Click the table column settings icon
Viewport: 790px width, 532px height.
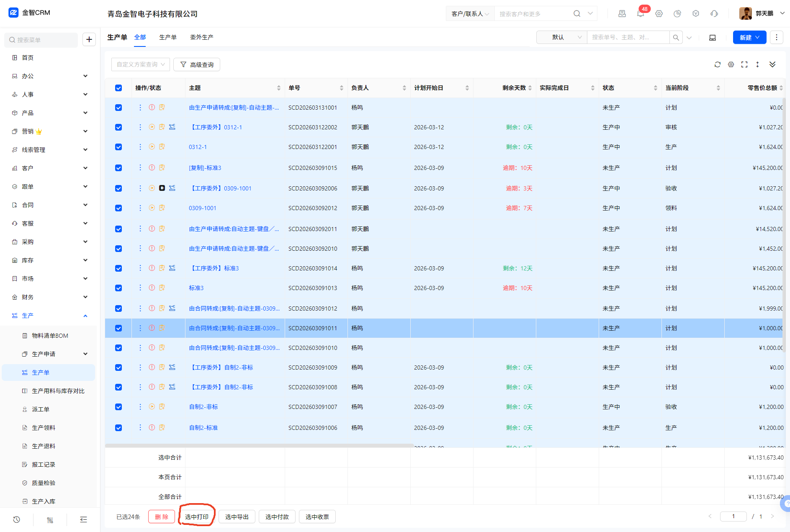(x=731, y=64)
